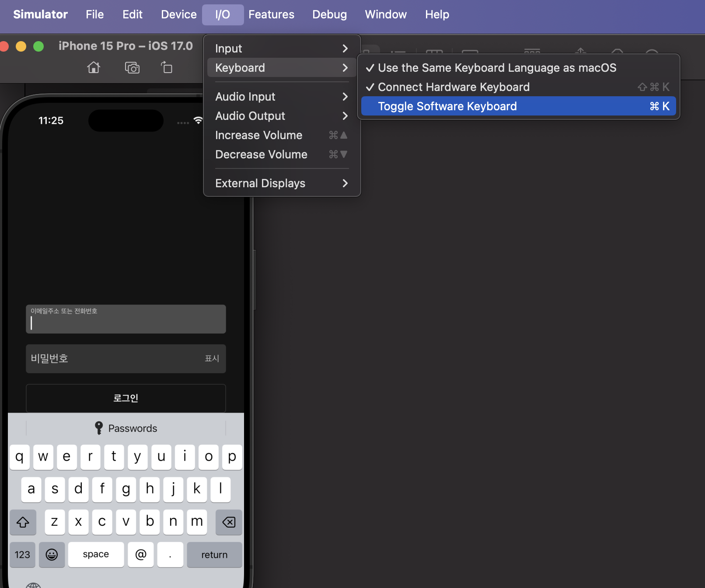Open the Simulator app menu

[40, 14]
